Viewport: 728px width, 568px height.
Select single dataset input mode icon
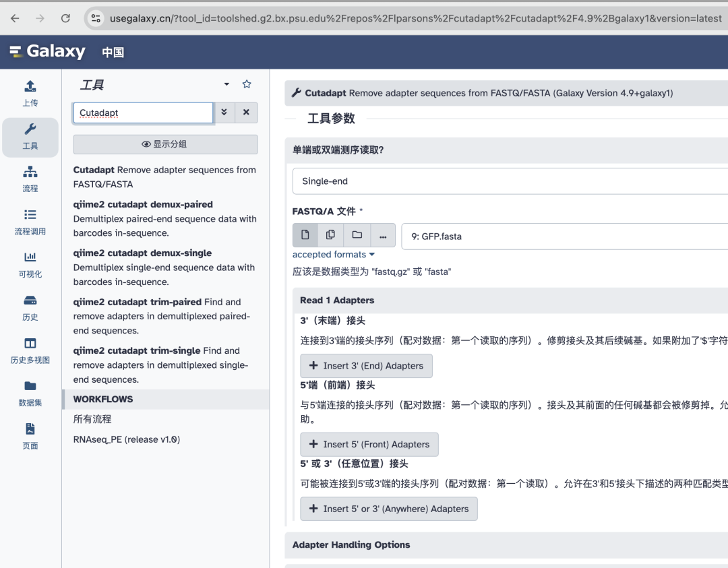coord(305,234)
